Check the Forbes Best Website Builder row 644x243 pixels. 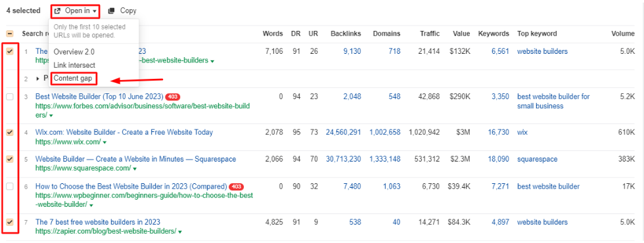click(x=10, y=97)
